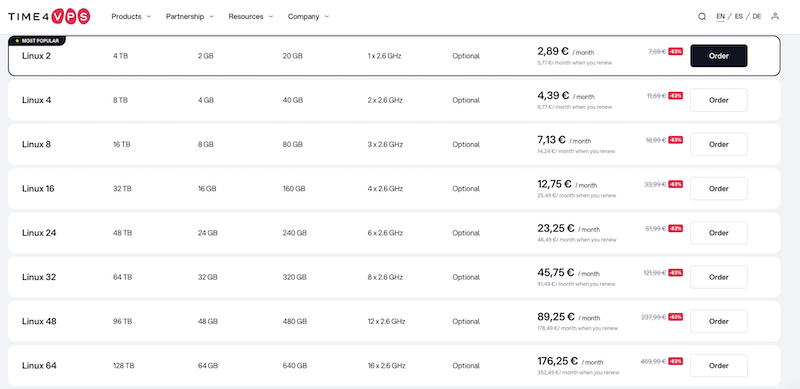Order the Linux 48 plan

718,321
